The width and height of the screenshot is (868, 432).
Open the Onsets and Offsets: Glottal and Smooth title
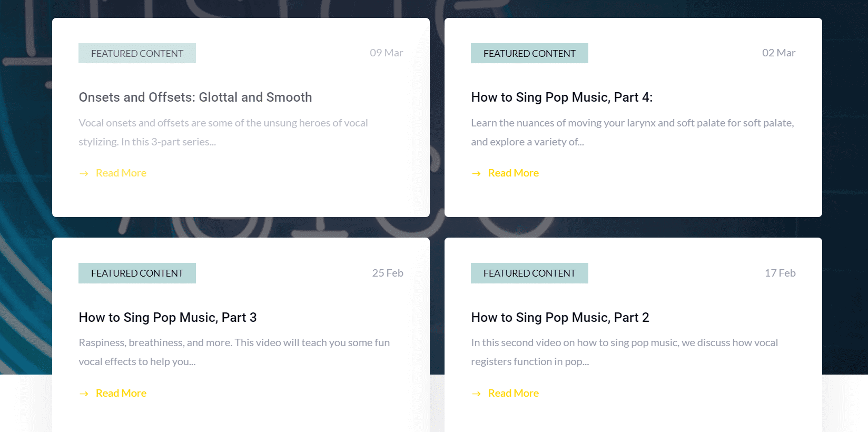195,97
